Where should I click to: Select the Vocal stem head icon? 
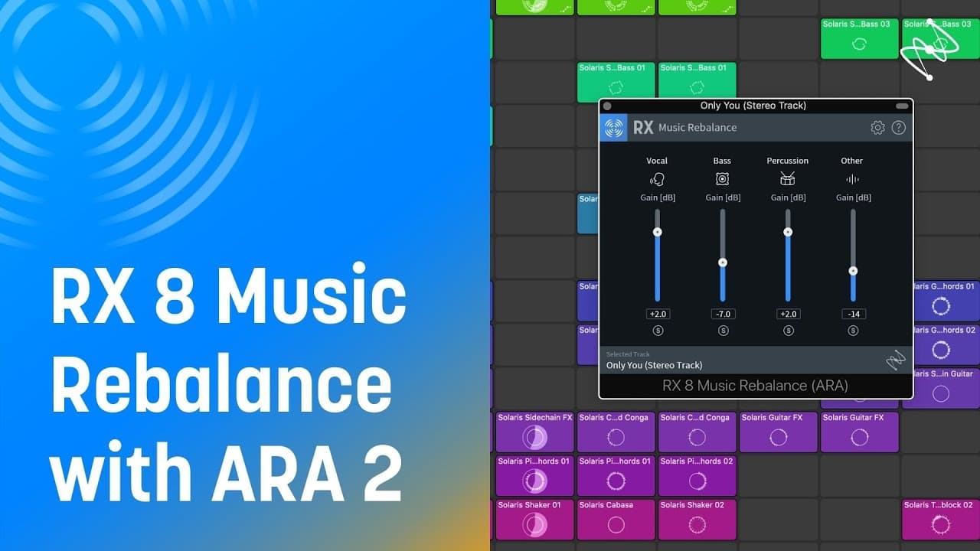coord(657,178)
